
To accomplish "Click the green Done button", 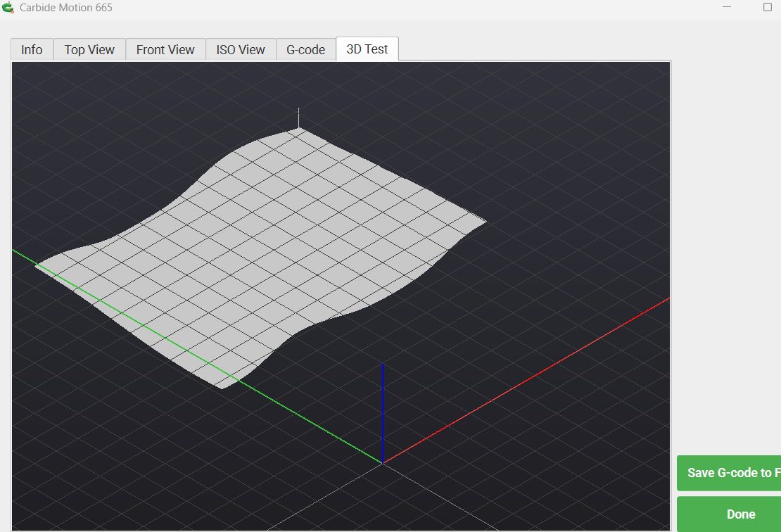I will tap(729, 514).
